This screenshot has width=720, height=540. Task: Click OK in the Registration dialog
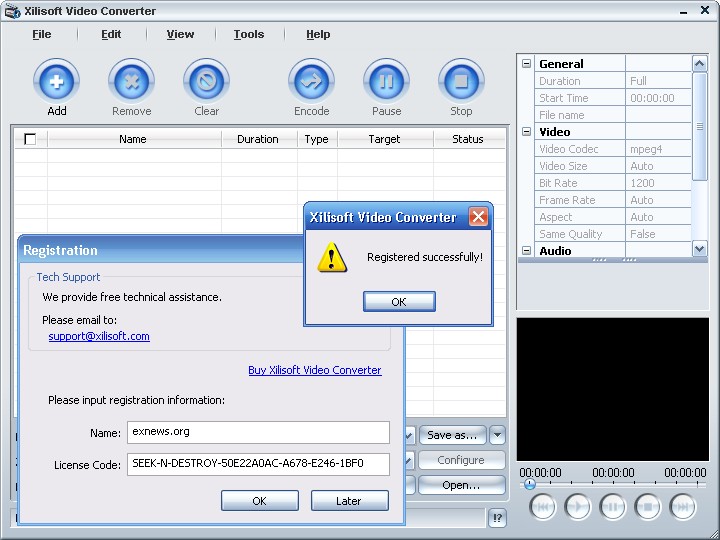point(259,501)
